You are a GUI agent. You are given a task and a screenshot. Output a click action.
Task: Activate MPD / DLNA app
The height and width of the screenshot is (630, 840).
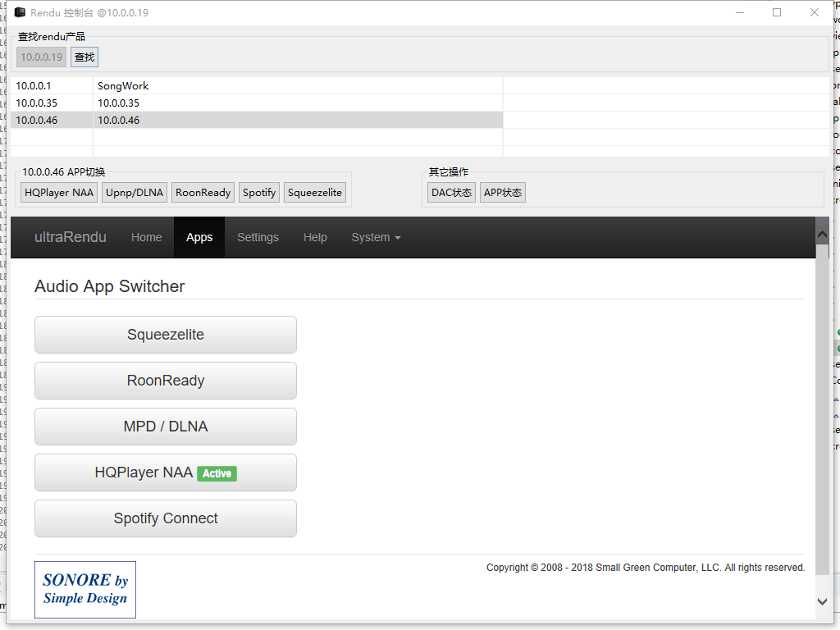point(166,427)
